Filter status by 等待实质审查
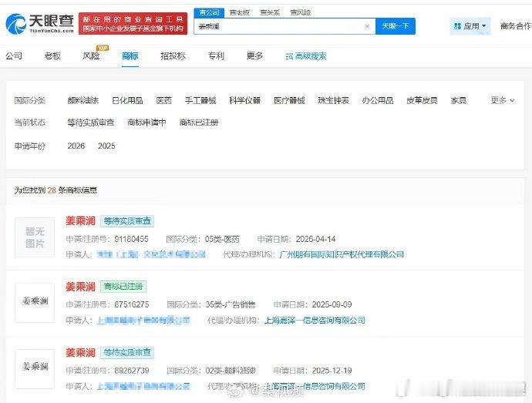The width and height of the screenshot is (532, 403). coord(90,123)
